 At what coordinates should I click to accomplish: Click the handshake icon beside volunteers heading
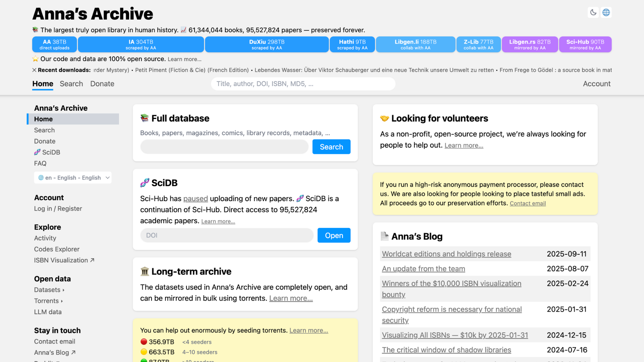pyautogui.click(x=384, y=118)
